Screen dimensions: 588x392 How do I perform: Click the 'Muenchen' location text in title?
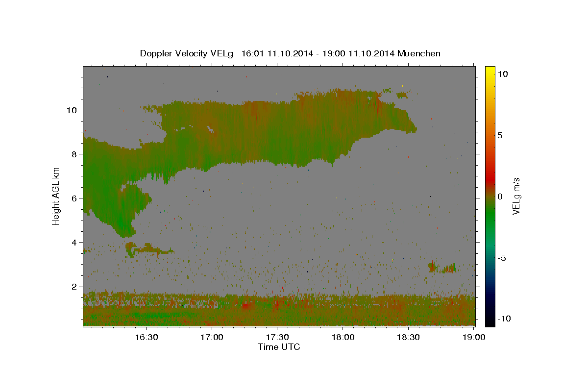pos(419,53)
